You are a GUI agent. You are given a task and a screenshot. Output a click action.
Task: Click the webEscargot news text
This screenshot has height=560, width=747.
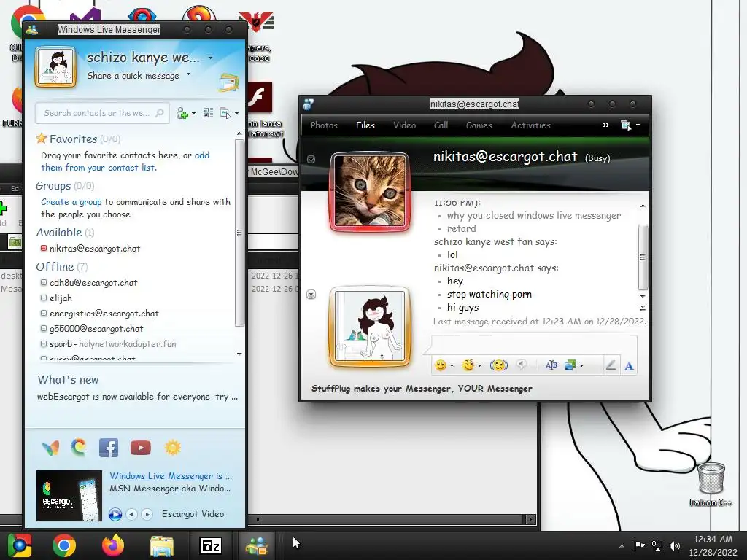pos(137,397)
